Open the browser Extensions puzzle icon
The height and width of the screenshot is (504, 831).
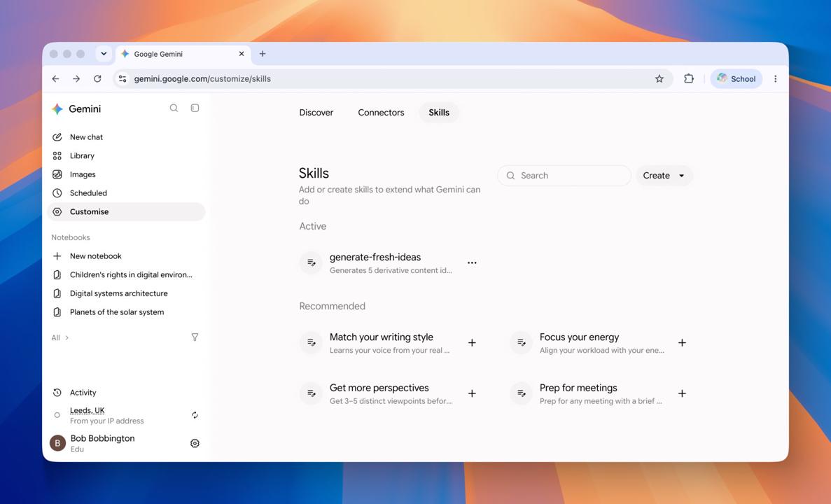tap(688, 78)
